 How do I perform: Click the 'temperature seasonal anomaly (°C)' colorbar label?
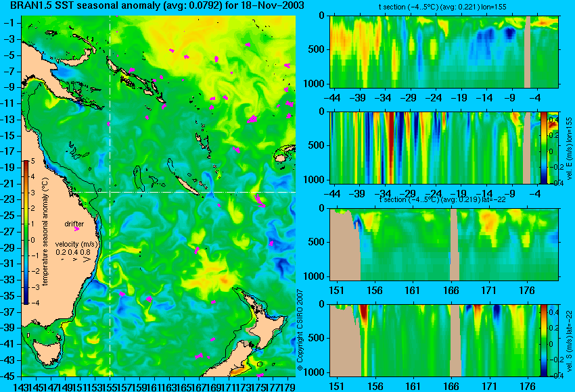45,232
